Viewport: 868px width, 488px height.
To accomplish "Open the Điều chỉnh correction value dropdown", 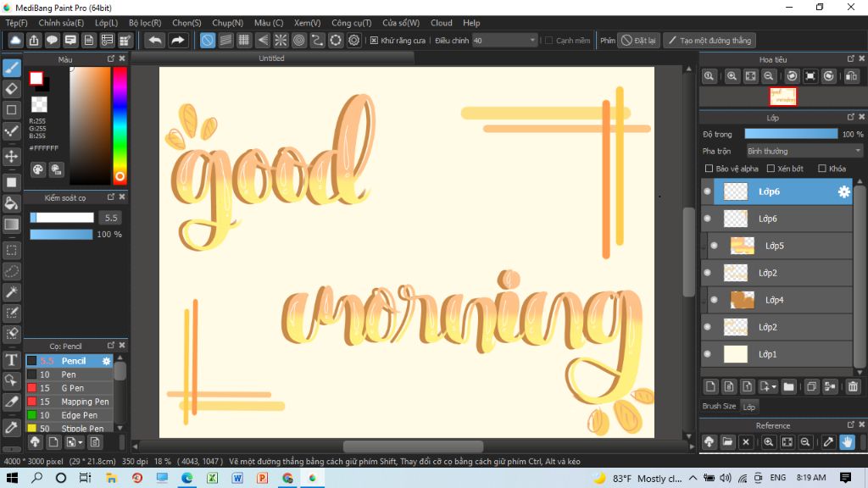I will click(504, 41).
